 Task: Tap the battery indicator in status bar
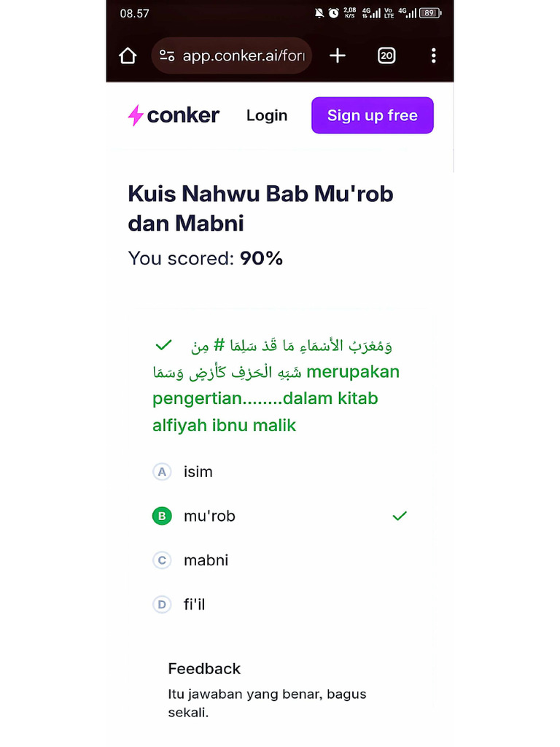tap(430, 13)
